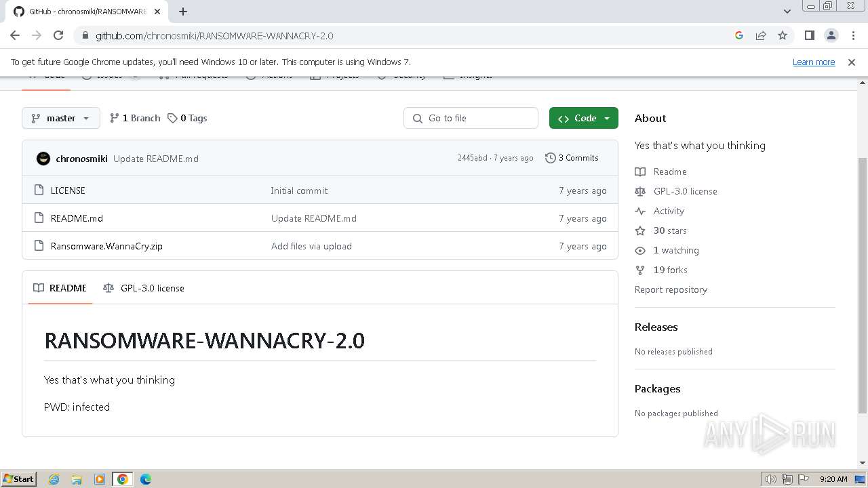Dismiss the Chrome update notification bar

(852, 62)
